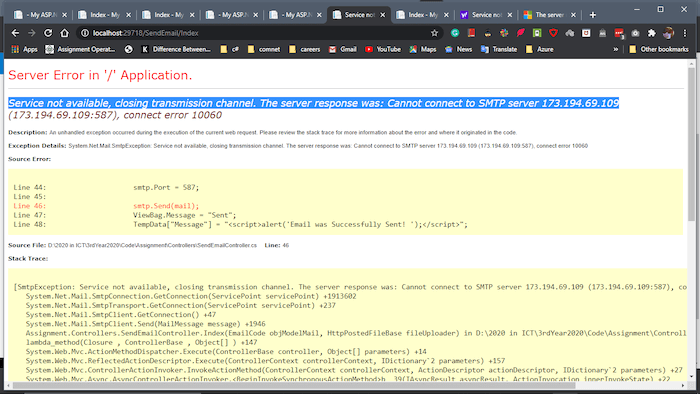The width and height of the screenshot is (700, 394).
Task: Show hidden bookmarks via double chevron
Action: tap(616, 49)
